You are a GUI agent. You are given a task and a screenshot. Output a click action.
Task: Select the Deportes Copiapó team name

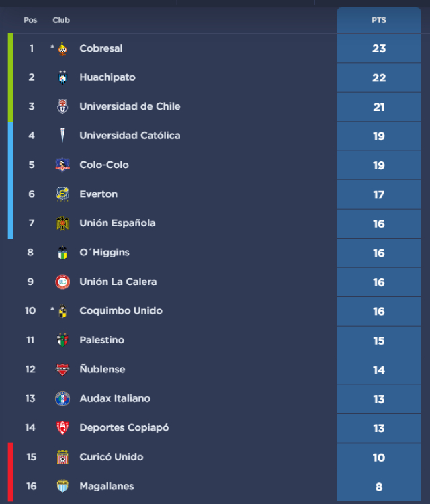[124, 428]
